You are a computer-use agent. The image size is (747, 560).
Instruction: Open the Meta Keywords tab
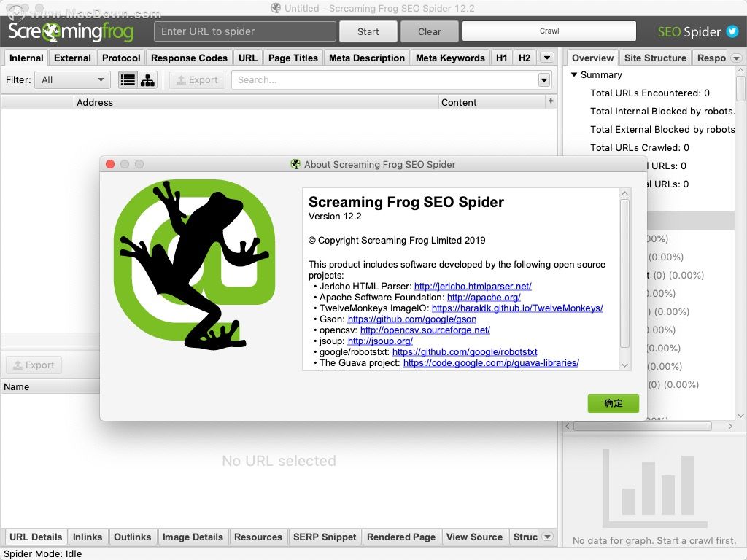click(x=450, y=58)
